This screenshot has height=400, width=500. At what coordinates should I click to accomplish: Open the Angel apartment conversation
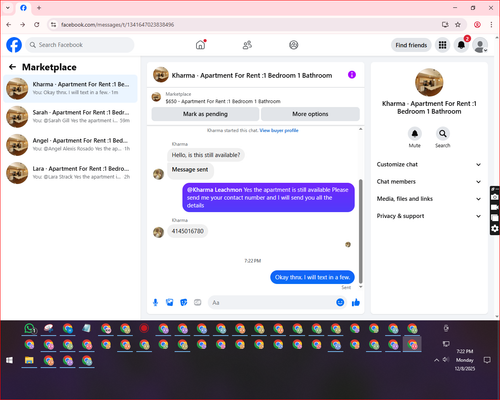(x=70, y=145)
